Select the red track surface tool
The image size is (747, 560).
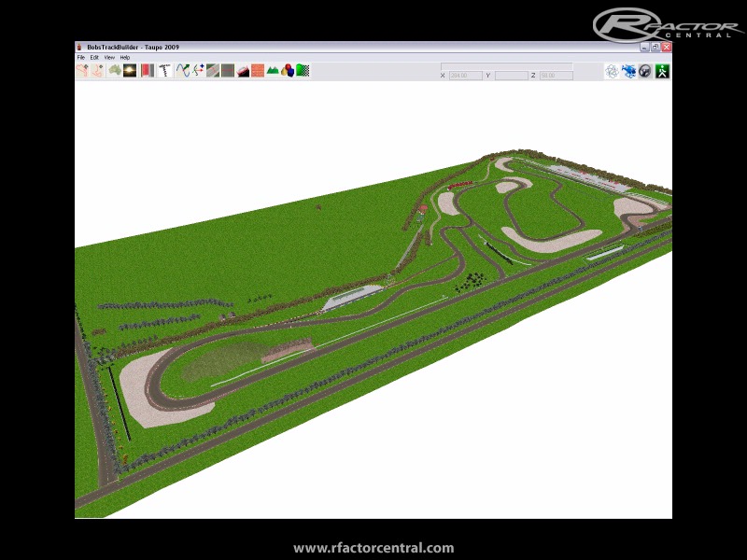coord(148,71)
